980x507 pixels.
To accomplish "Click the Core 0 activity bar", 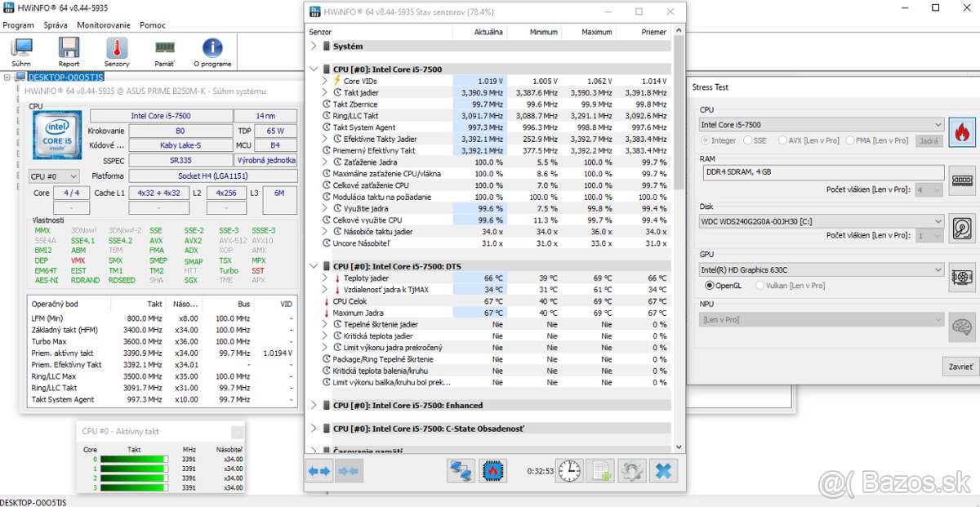I will click(133, 460).
